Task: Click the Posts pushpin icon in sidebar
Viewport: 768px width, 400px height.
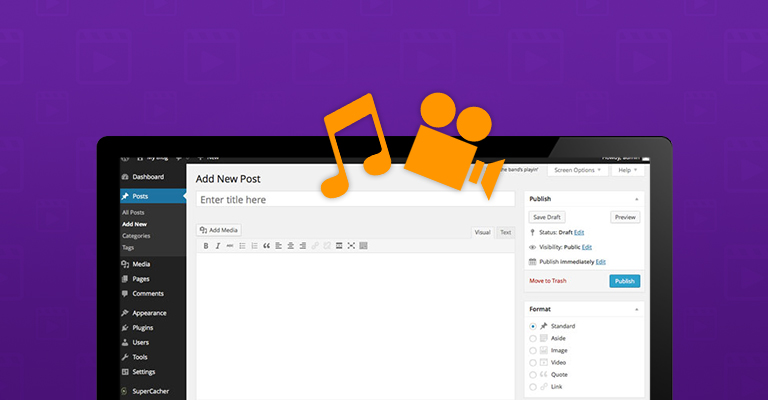Action: coord(125,196)
